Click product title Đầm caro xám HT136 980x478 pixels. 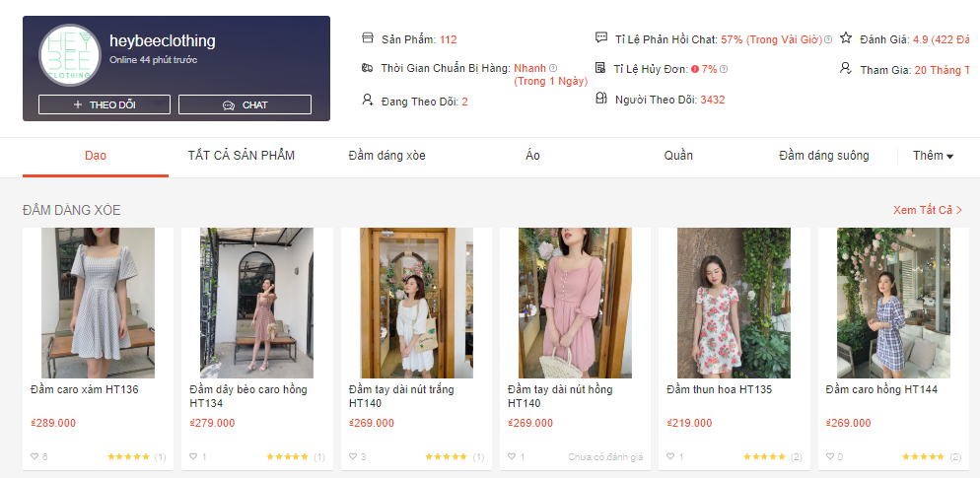point(85,390)
